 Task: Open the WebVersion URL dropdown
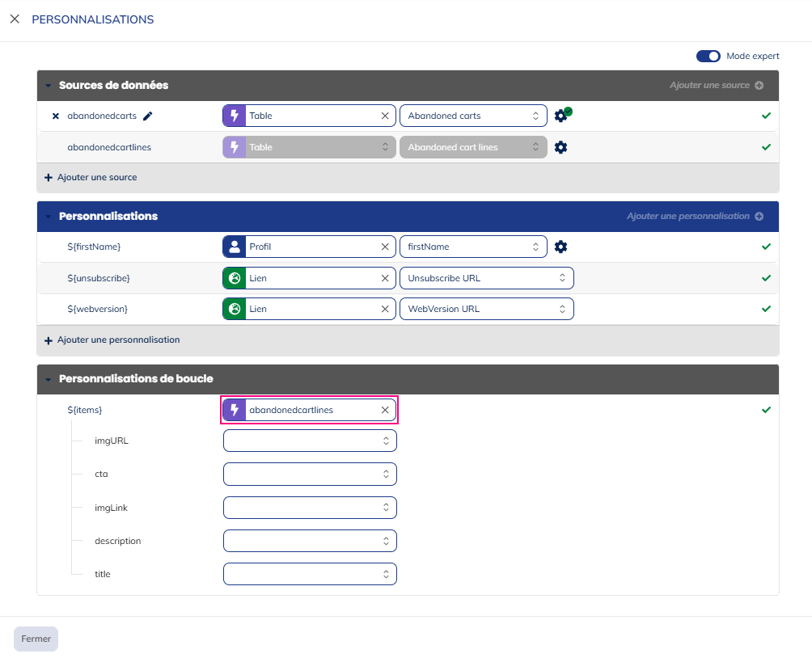486,310
